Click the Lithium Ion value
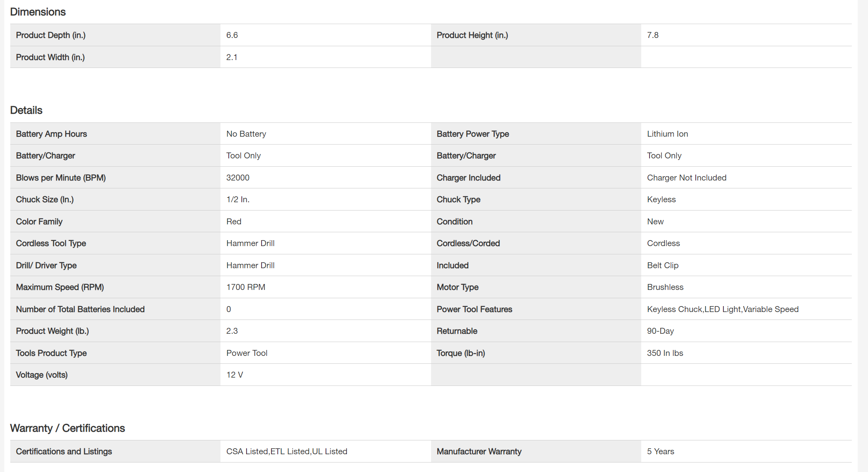 667,134
